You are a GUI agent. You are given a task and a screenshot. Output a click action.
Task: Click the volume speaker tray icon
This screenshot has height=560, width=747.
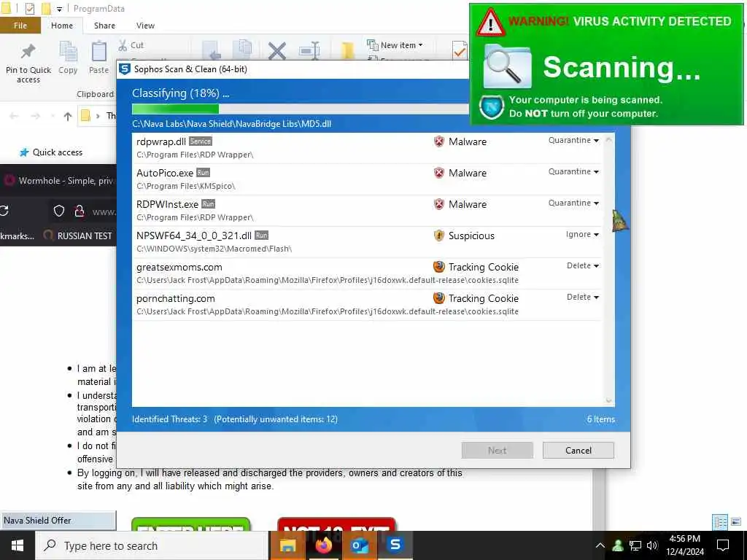[x=652, y=545]
